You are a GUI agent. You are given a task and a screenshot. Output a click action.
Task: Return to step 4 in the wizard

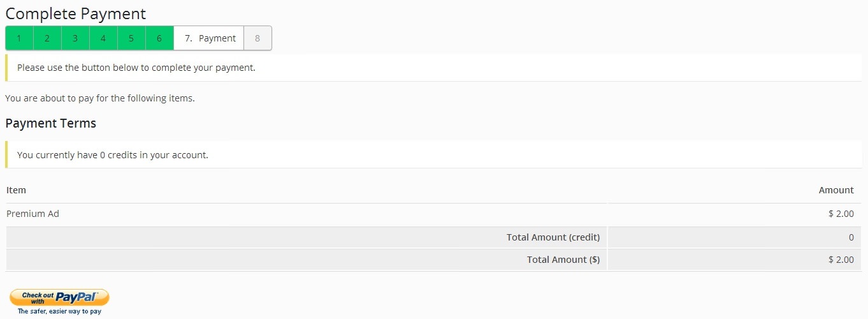[x=103, y=38]
